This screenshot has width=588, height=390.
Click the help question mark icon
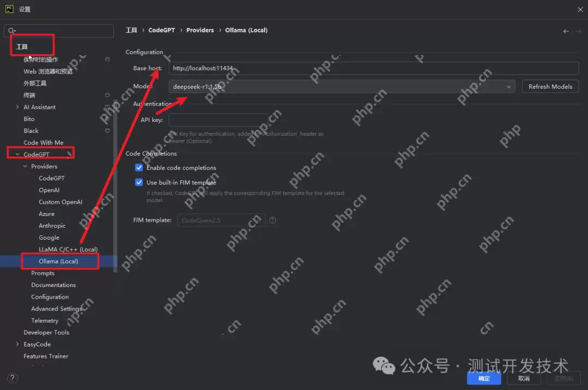point(13,378)
